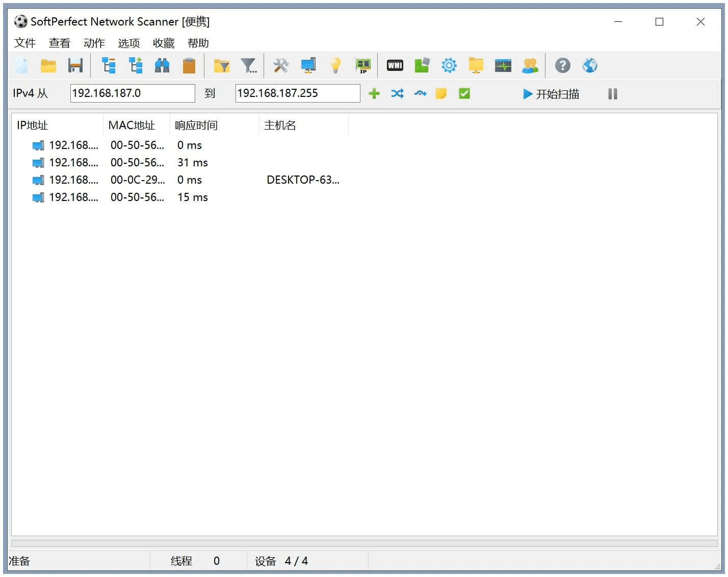This screenshot has height=577, width=728.
Task: Toggle the green checkmark live-display option
Action: point(464,93)
